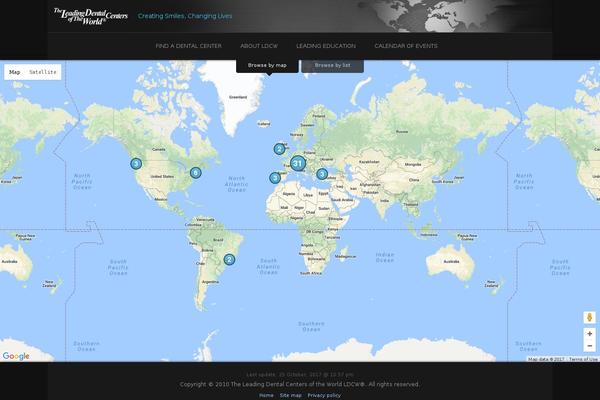Screen dimensions: 600x400
Task: Open the 3-center cluster near Greece and Turkey
Action: coord(322,174)
